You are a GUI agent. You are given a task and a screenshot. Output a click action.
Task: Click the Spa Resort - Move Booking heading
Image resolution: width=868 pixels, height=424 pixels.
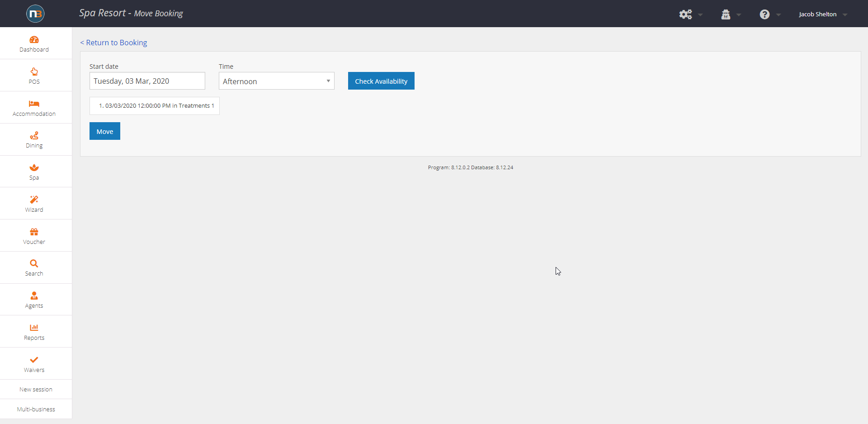point(131,13)
